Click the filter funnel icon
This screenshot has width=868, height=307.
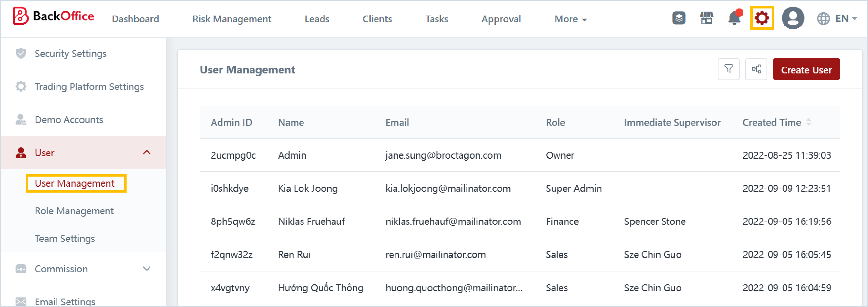pos(728,69)
